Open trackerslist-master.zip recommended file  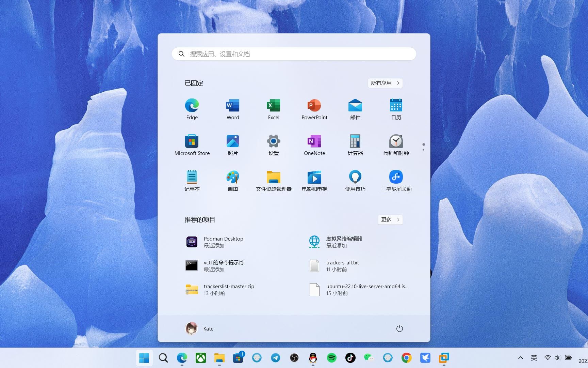[x=233, y=290]
